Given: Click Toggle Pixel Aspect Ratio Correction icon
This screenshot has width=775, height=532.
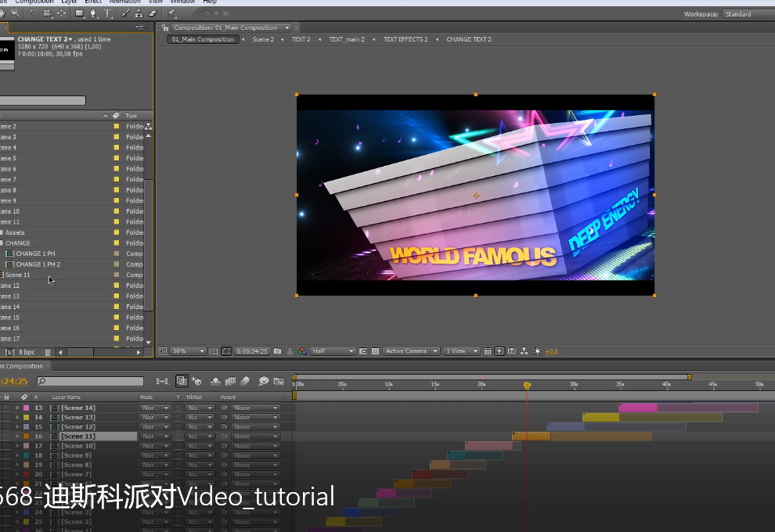Looking at the screenshot, I should 488,351.
